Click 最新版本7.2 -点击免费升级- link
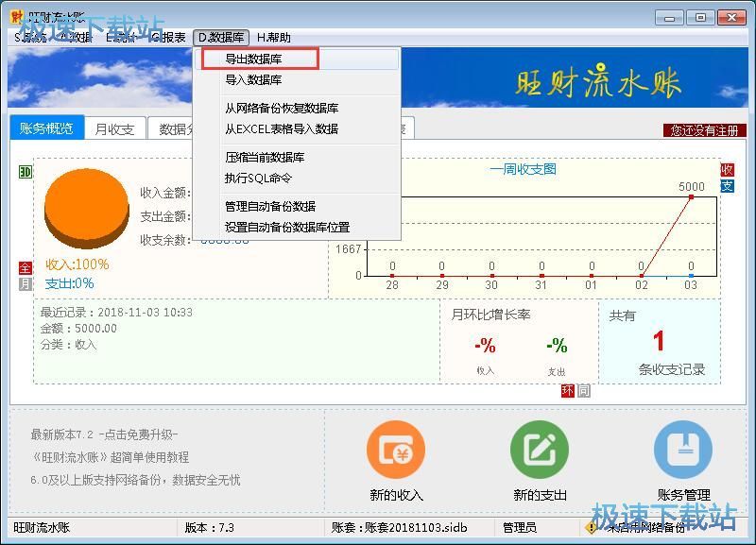The image size is (756, 545). [104, 434]
